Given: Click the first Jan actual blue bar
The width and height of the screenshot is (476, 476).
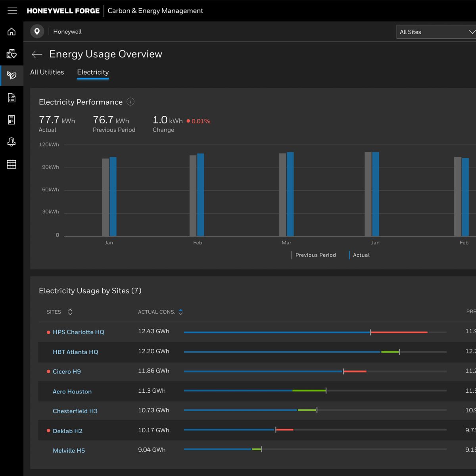Looking at the screenshot, I should pyautogui.click(x=113, y=197).
